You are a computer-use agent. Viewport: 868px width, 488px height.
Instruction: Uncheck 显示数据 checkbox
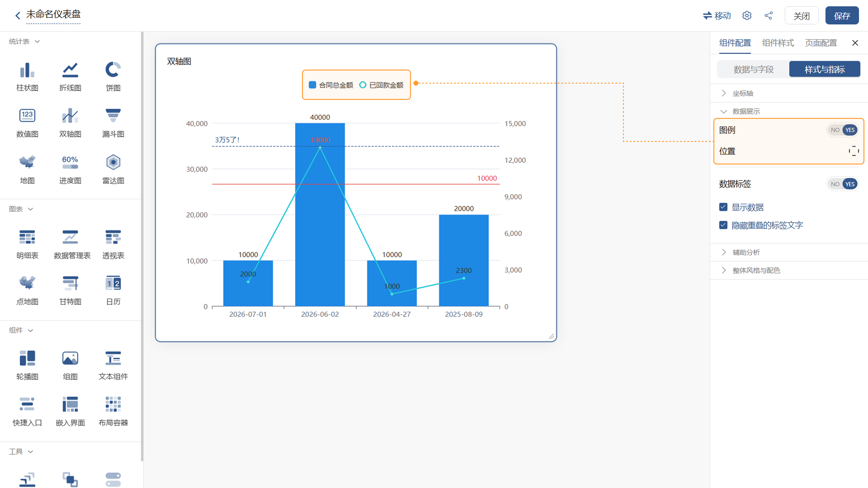723,207
